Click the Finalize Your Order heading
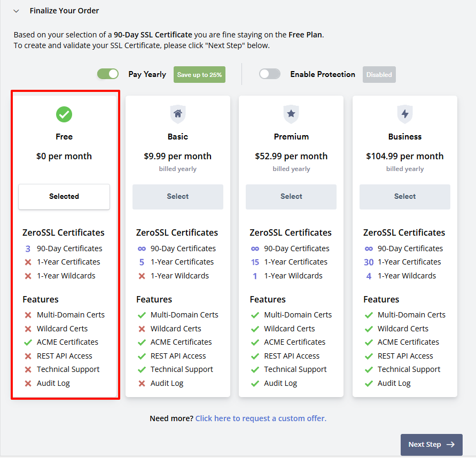Screen dimensions: 476x458 [64, 11]
